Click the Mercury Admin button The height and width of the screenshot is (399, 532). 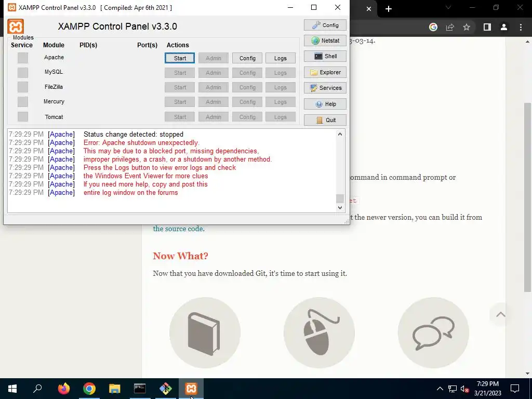[214, 102]
